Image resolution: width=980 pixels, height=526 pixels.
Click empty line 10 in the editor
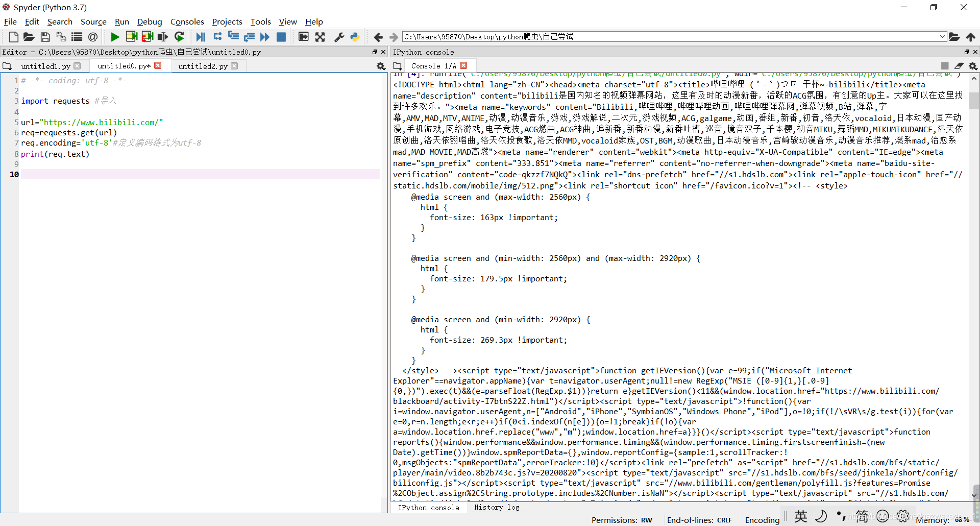point(200,175)
